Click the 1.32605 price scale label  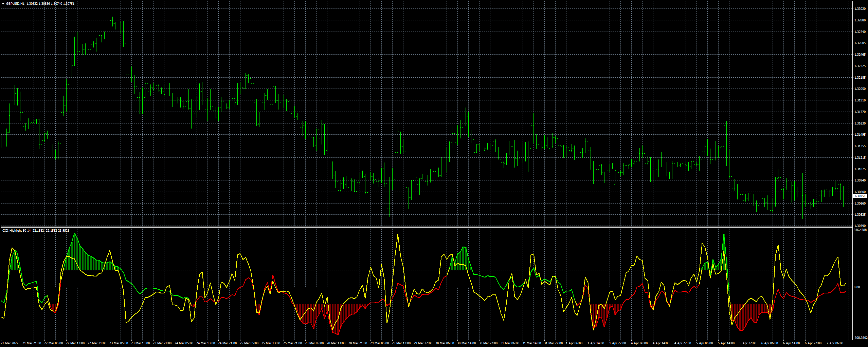pos(860,43)
